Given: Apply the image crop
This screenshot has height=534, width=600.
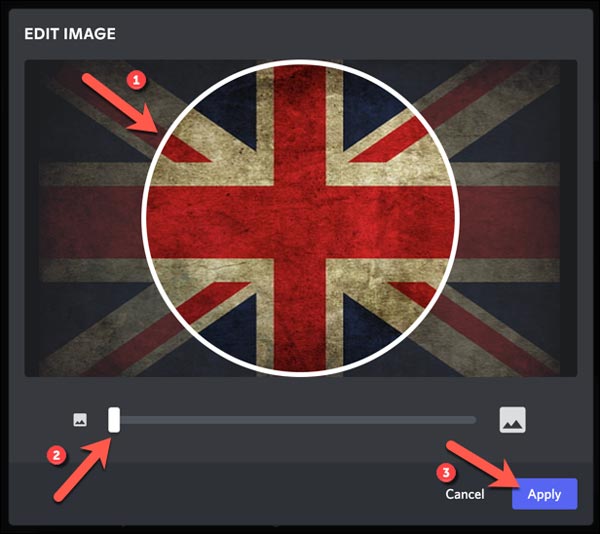Looking at the screenshot, I should [x=545, y=494].
